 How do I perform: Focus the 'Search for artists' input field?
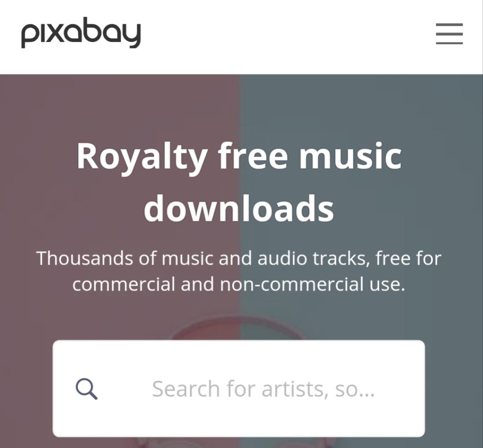coord(239,388)
